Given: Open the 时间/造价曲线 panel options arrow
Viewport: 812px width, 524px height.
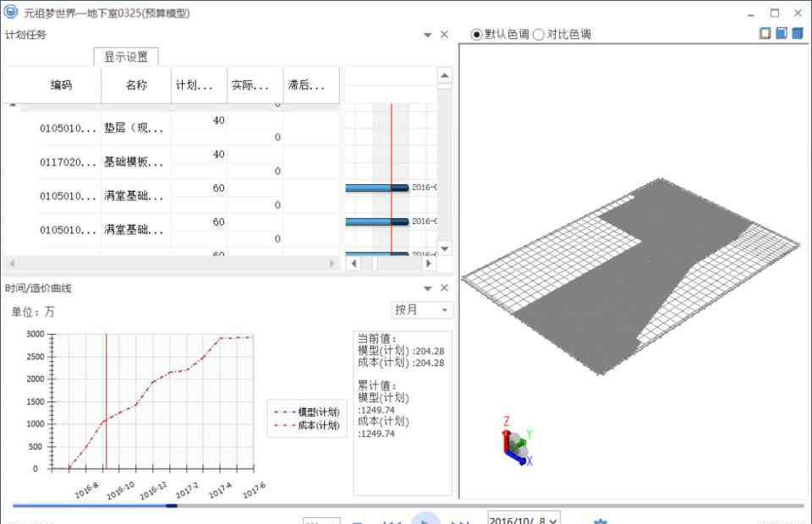Looking at the screenshot, I should pyautogui.click(x=428, y=288).
